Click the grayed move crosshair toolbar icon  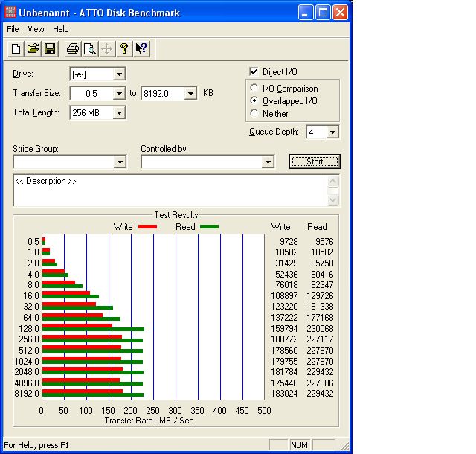(107, 48)
